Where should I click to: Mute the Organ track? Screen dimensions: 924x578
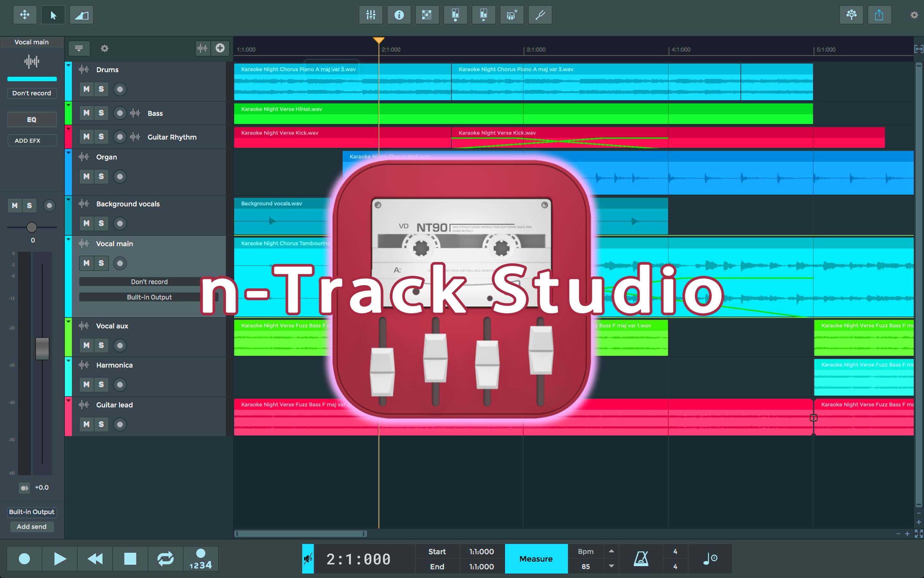[87, 176]
